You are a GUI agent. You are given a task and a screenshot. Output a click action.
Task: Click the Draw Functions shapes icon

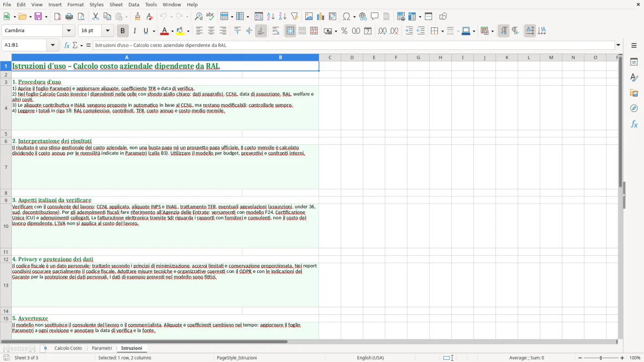[443, 17]
